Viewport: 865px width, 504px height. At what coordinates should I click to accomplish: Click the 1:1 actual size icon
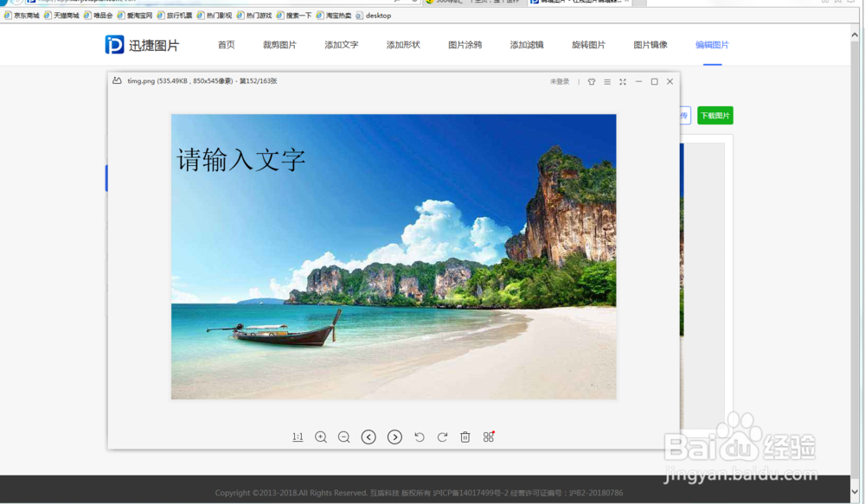tap(298, 437)
